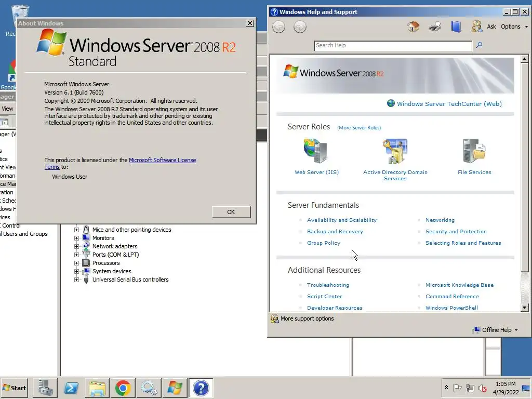Image resolution: width=532 pixels, height=399 pixels.
Task: Open Security and Protection topic
Action: click(456, 231)
